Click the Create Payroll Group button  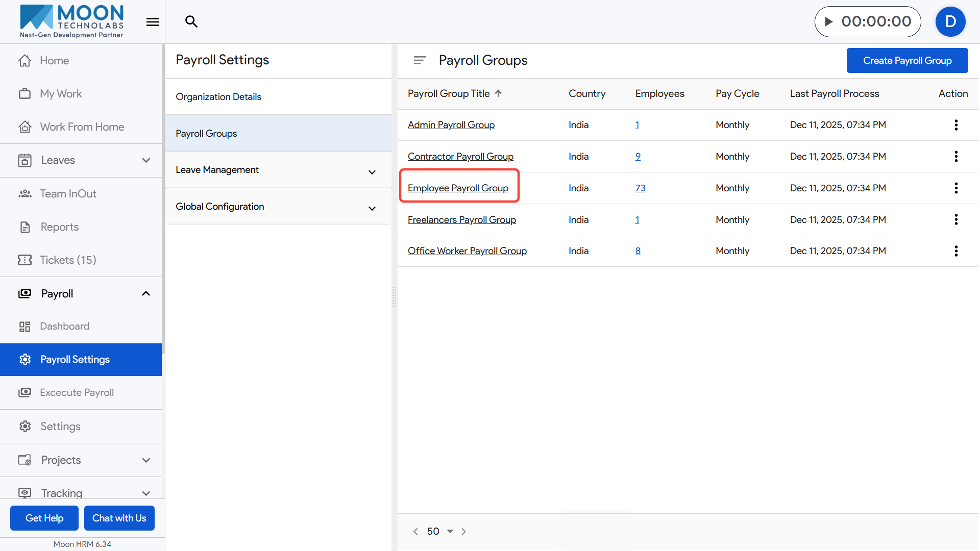(x=907, y=61)
